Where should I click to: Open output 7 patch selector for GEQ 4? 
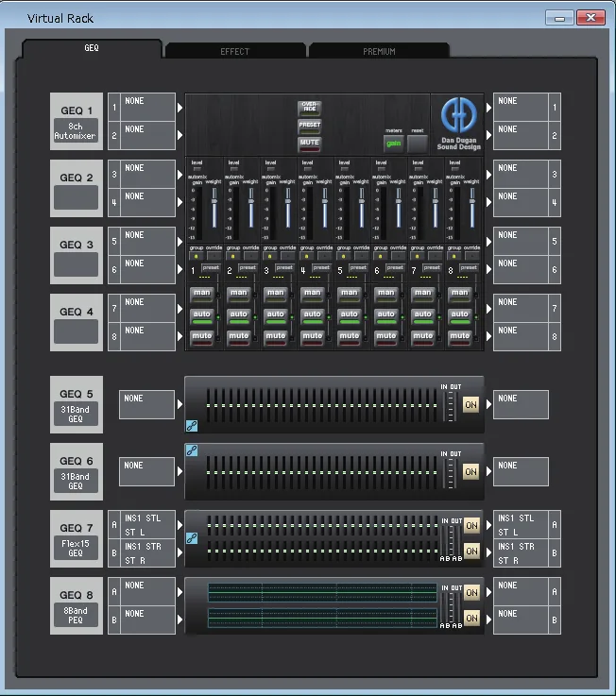527,308
